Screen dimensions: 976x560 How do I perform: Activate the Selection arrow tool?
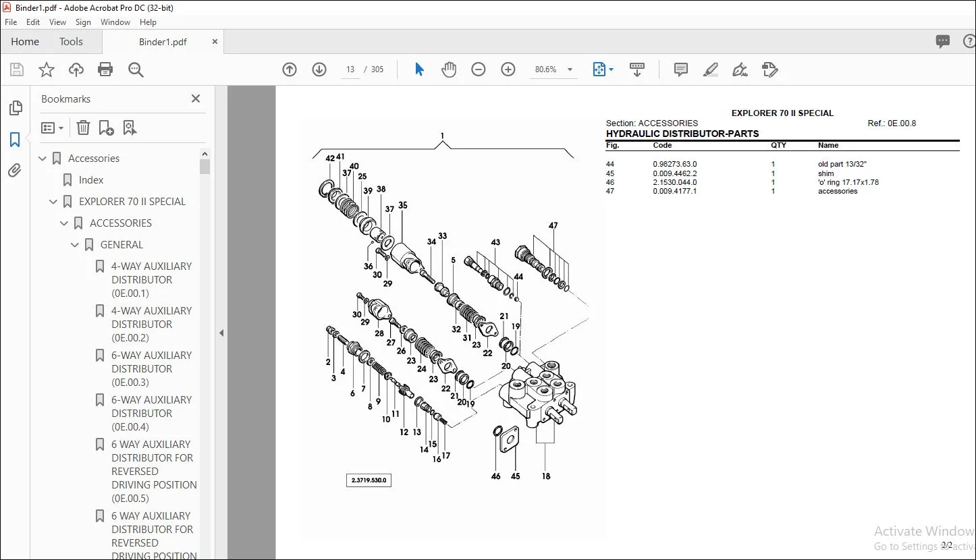point(419,69)
